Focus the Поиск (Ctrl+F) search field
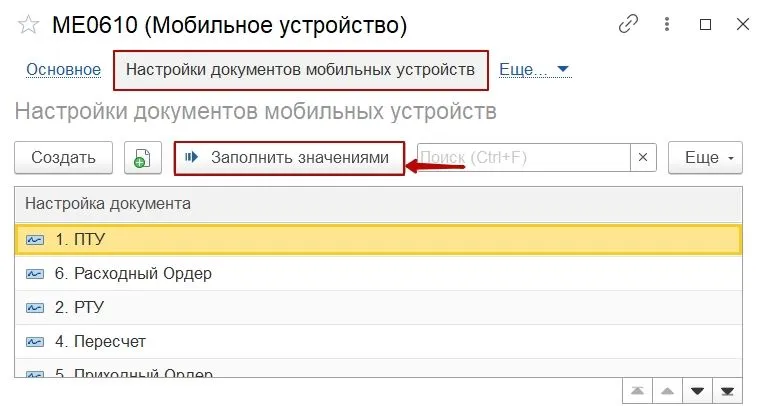Screen dimensions: 764x406 coord(523,158)
